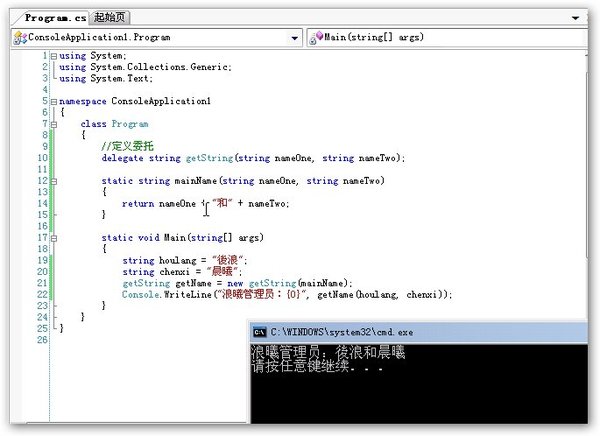Open the ConsoleApplication1.Program class dropdown

pos(294,38)
